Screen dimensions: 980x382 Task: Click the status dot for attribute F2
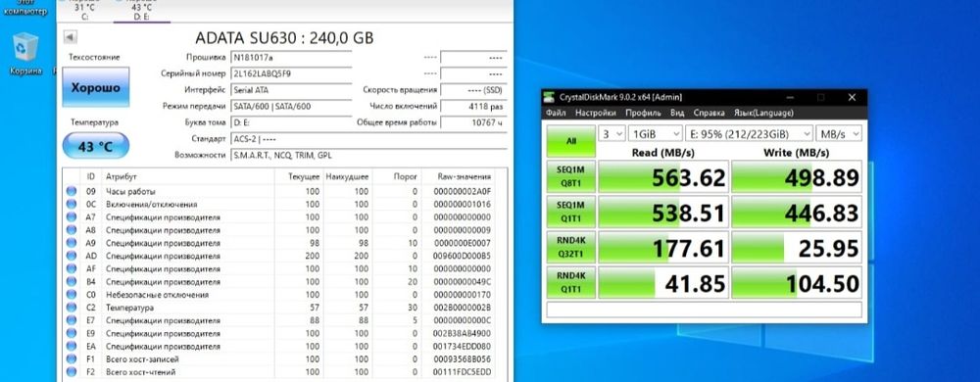tap(72, 372)
